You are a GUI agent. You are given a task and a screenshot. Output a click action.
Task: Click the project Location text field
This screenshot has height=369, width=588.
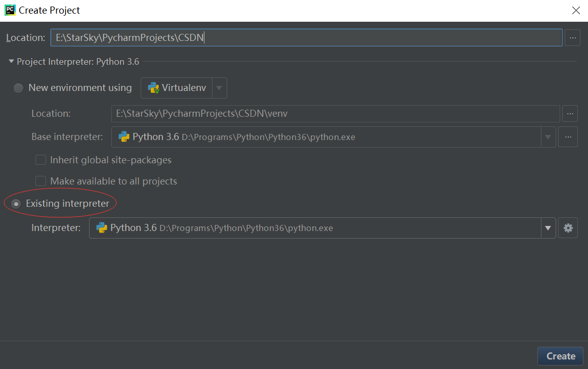tap(306, 38)
